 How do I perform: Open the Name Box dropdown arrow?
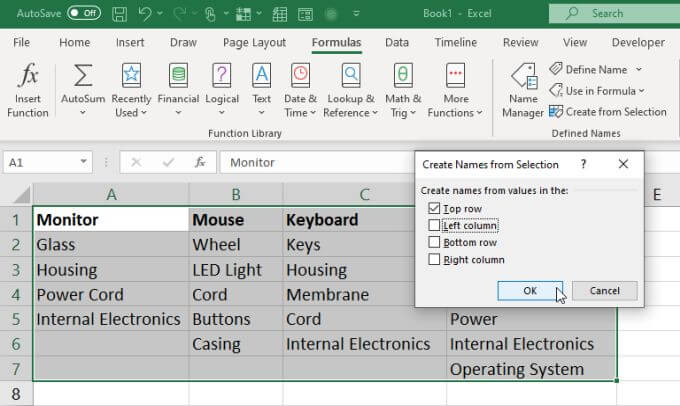click(84, 162)
